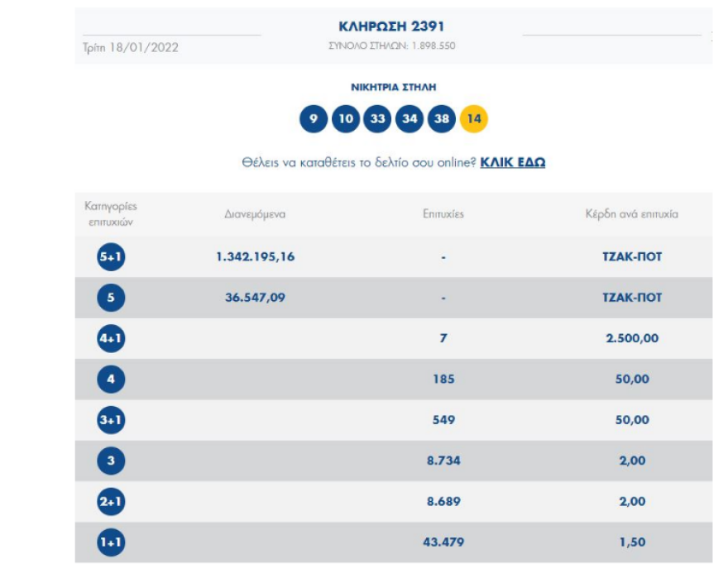728x578 pixels.
Task: Click the 1.342.195,16 jackpot amount
Action: point(255,257)
